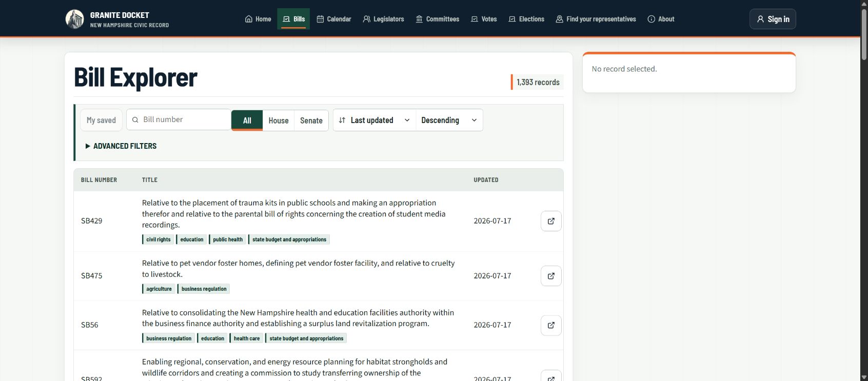The width and height of the screenshot is (868, 381).
Task: Filter bills by Senate
Action: 311,121
